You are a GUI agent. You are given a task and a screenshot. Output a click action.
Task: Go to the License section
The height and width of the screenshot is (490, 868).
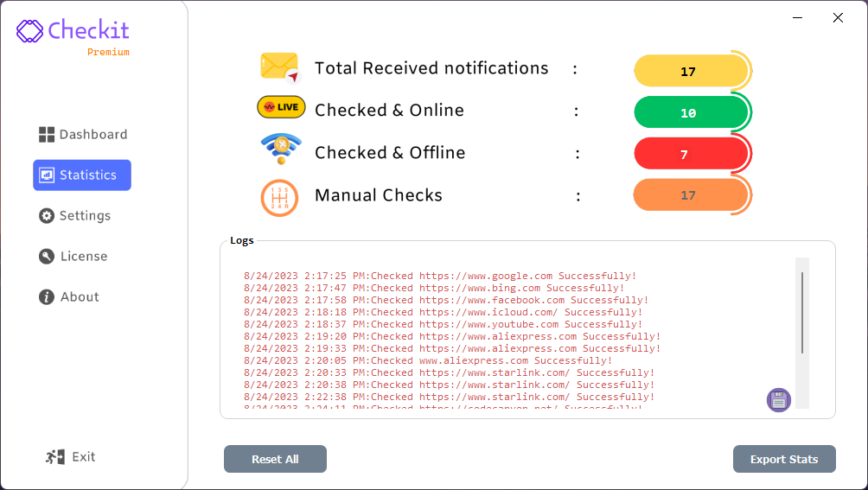point(84,257)
